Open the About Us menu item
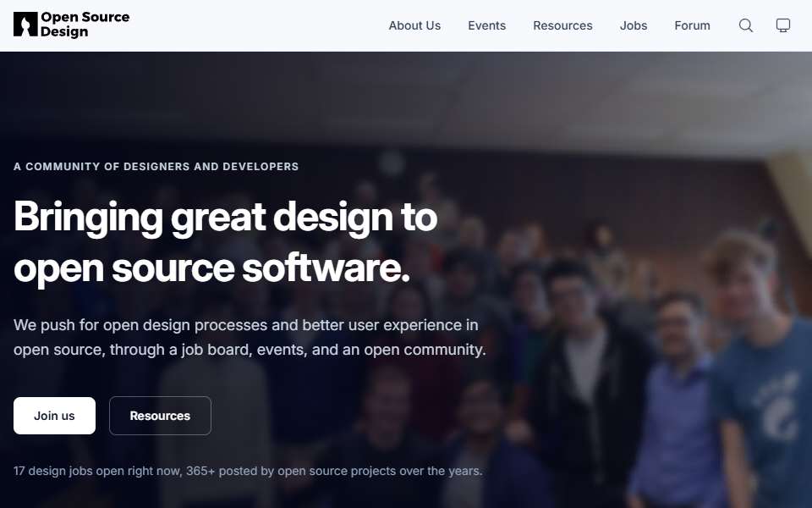 pos(414,25)
